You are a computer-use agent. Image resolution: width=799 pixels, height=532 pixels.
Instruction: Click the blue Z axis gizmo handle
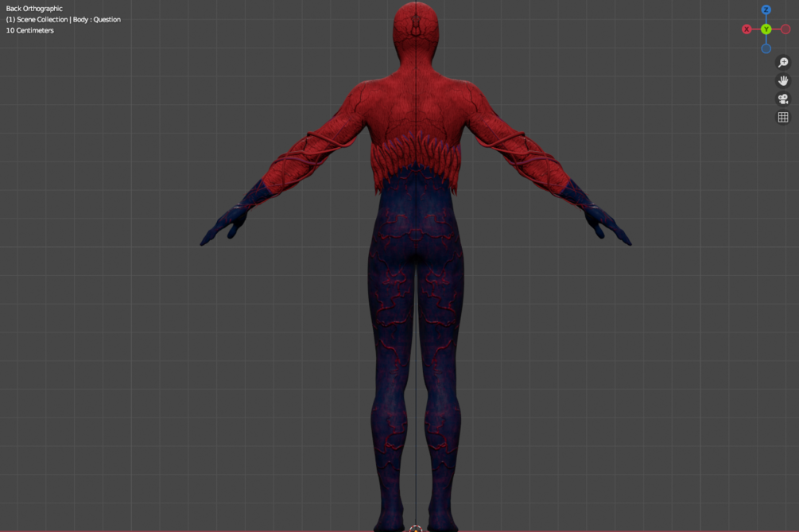[x=766, y=10]
